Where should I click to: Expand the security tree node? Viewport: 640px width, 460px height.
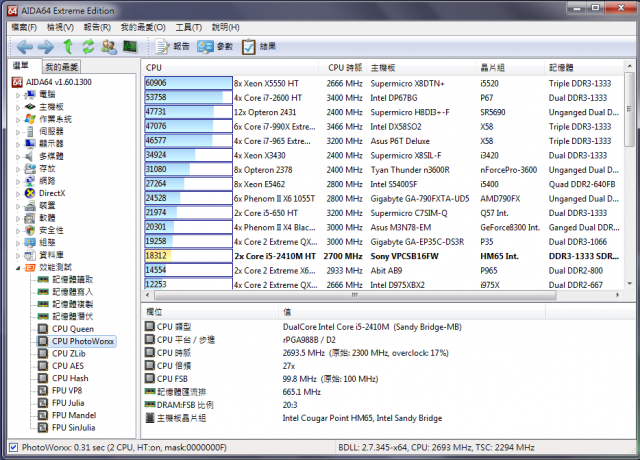coord(18,231)
